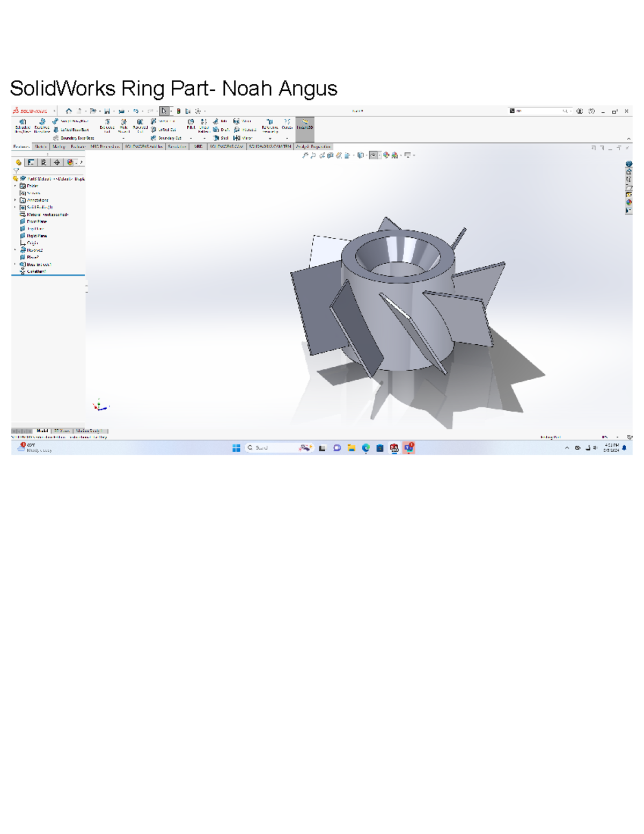Click the Revolved Cut tool
Screen dimensions: 644x834
pyautogui.click(x=140, y=125)
